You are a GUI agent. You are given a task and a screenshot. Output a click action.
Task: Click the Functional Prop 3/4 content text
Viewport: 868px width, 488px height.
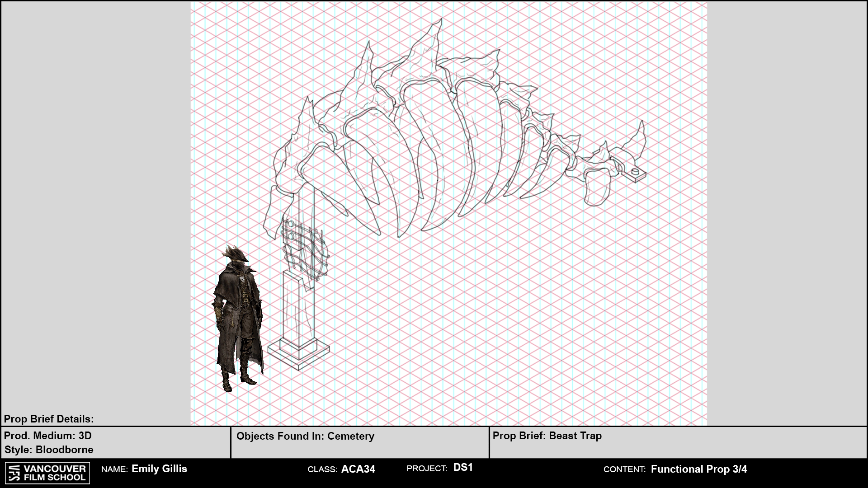tap(698, 469)
